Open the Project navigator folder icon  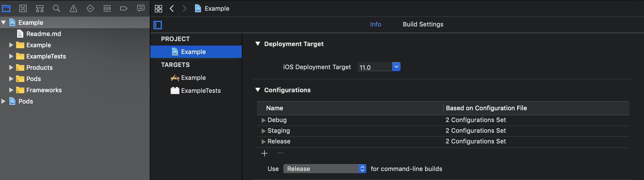pos(6,8)
